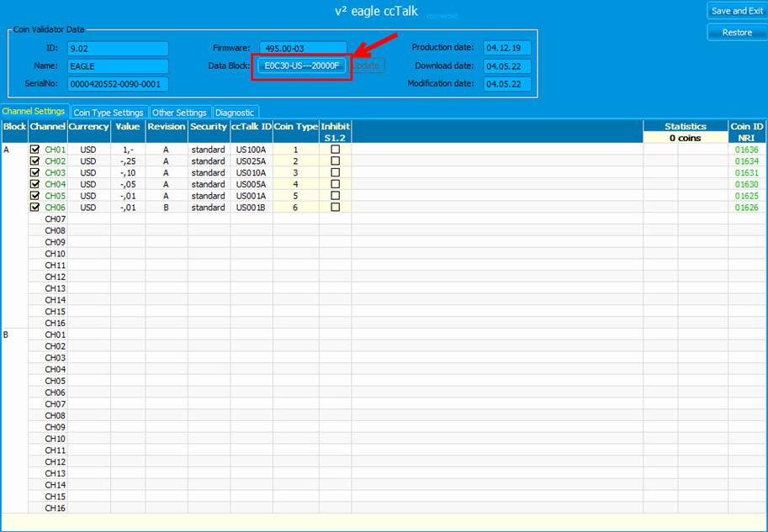Viewport: 768px width, 532px height.
Task: Tick the Inhibit checkbox for coin type 4
Action: click(x=336, y=184)
